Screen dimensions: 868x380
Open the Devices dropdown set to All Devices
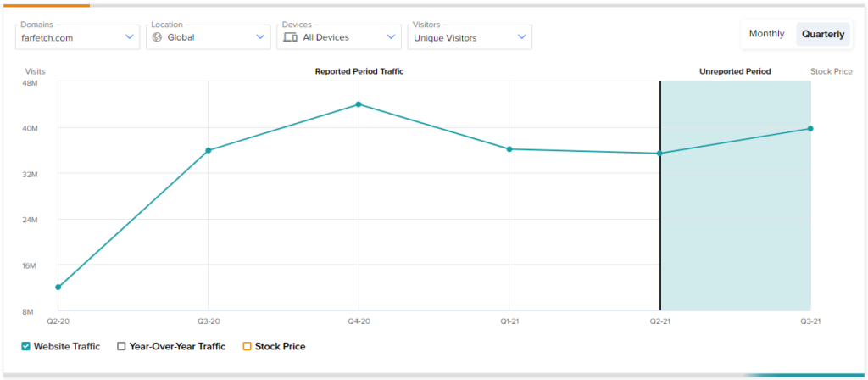(339, 37)
